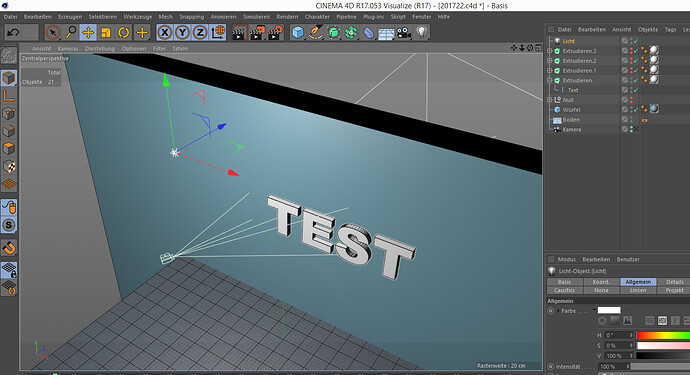The height and width of the screenshot is (375, 690).
Task: Toggle the Text object enable checkmark
Action: point(636,90)
